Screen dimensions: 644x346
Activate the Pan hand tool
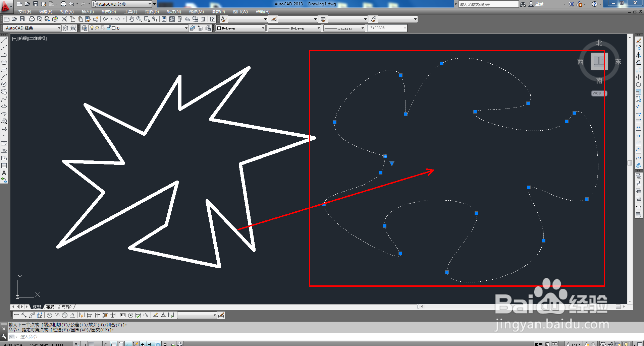coord(131,19)
